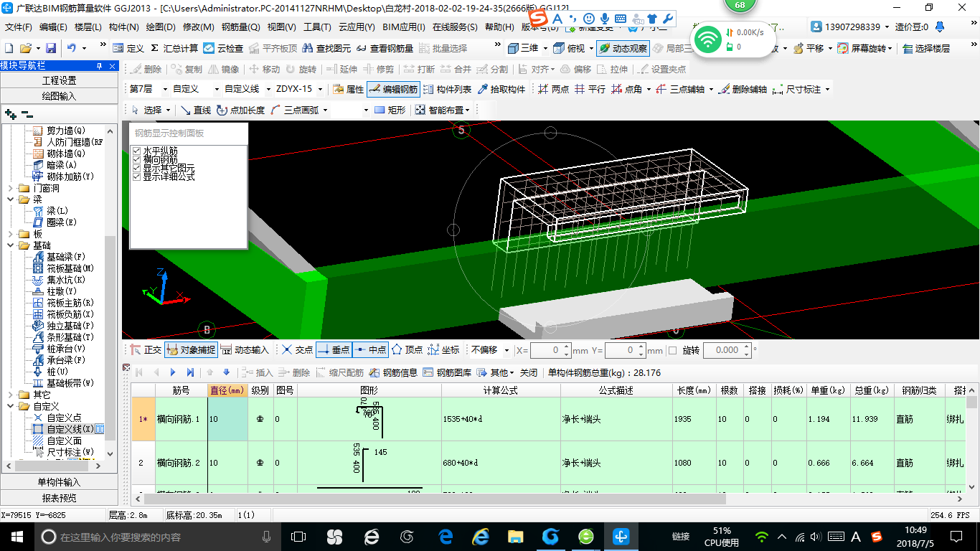Select the 平移 pan tool
This screenshot has height=551, width=980.
(809, 48)
